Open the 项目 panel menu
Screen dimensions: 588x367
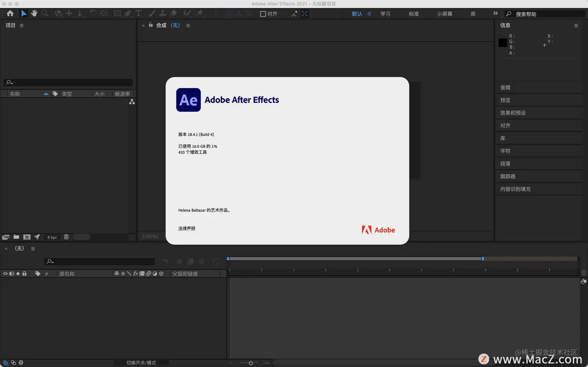[21, 26]
